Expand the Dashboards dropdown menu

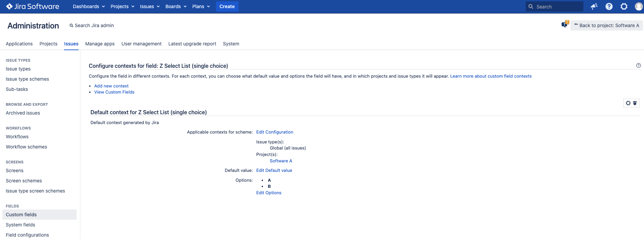pyautogui.click(x=89, y=6)
